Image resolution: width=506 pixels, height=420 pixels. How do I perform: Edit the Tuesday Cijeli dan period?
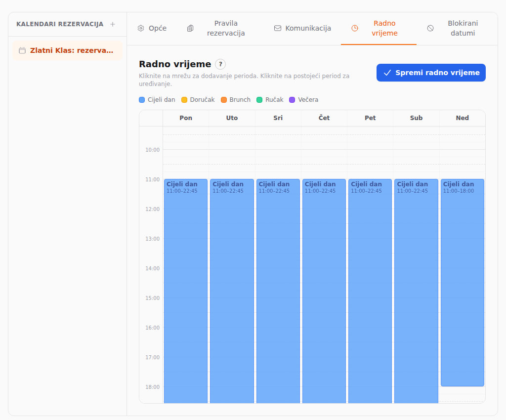232,291
